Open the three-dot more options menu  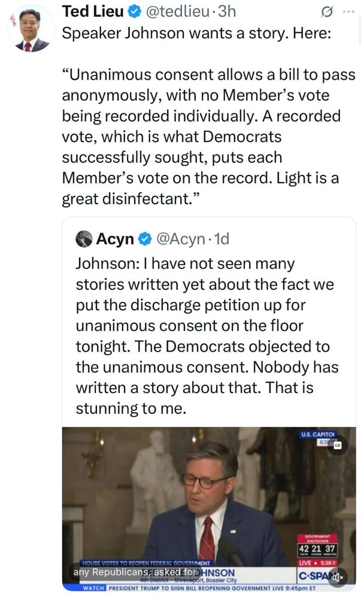tap(348, 11)
